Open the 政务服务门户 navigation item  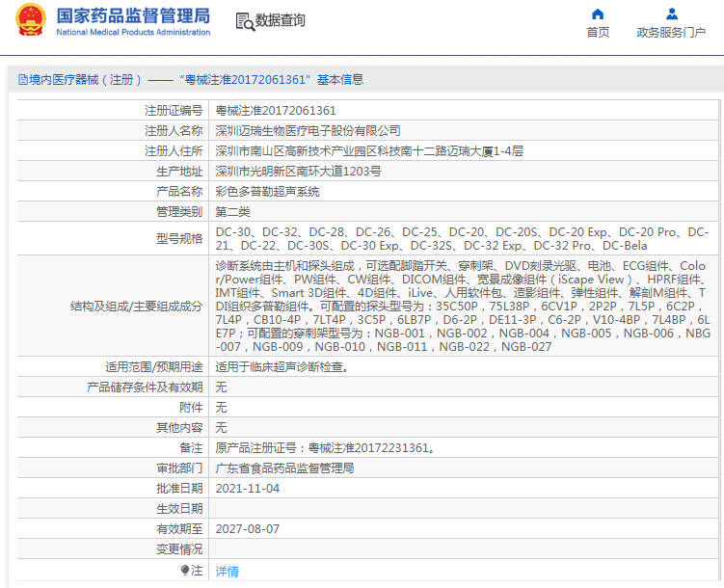click(672, 33)
